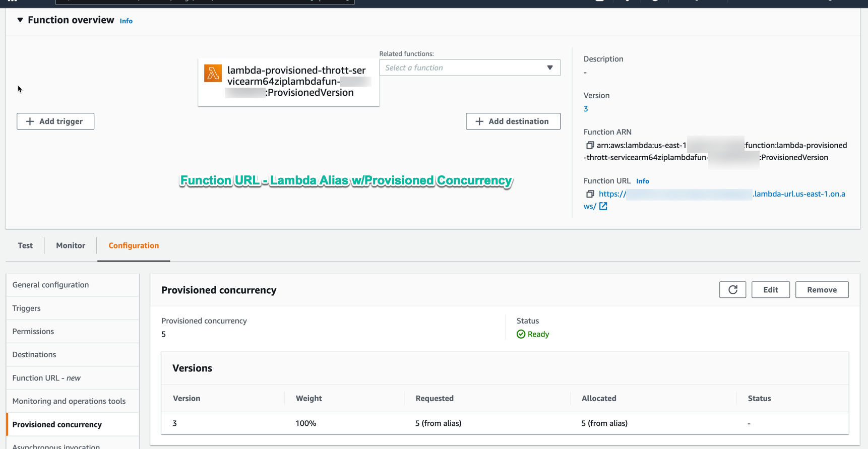Open the Function URL Info link

(x=642, y=181)
